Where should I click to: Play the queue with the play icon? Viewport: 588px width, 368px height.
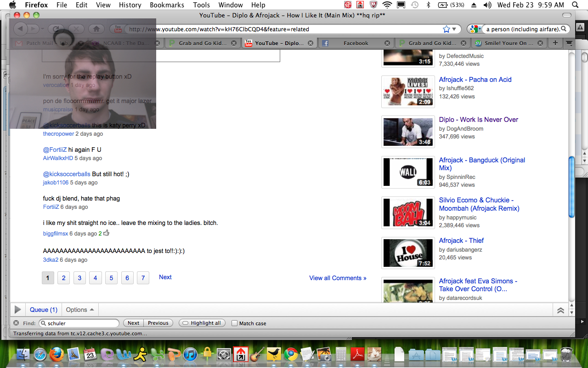point(17,310)
